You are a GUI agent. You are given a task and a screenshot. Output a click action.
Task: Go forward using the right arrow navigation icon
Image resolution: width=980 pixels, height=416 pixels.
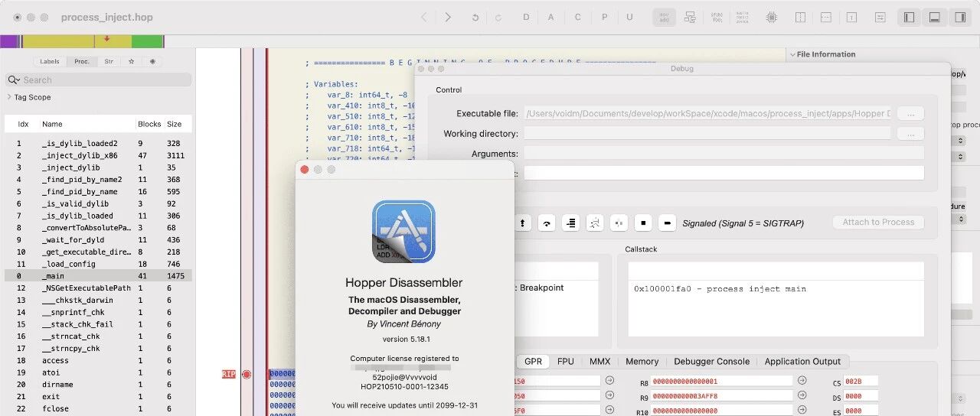[x=449, y=17]
